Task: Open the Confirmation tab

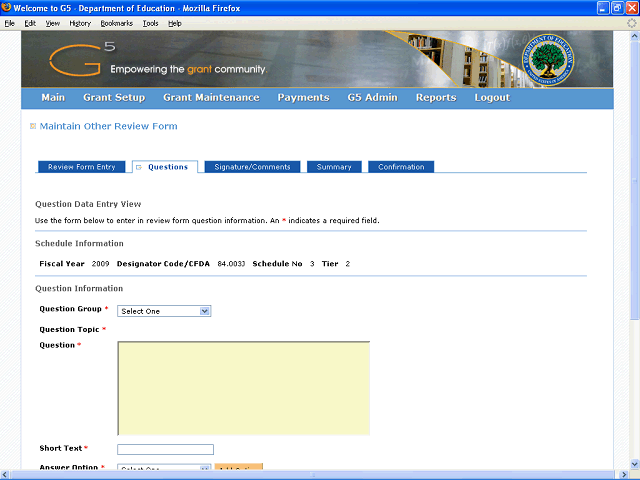Action: pyautogui.click(x=401, y=167)
